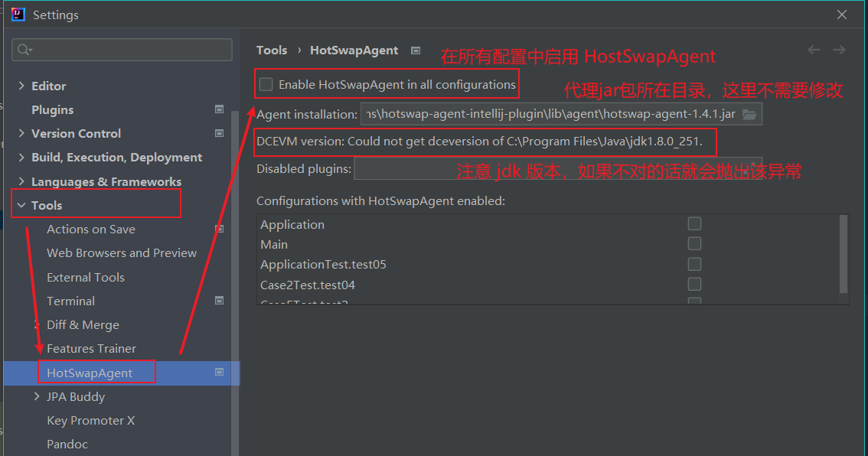The height and width of the screenshot is (456, 868).
Task: Check the Application configuration checkbox
Action: 694,223
